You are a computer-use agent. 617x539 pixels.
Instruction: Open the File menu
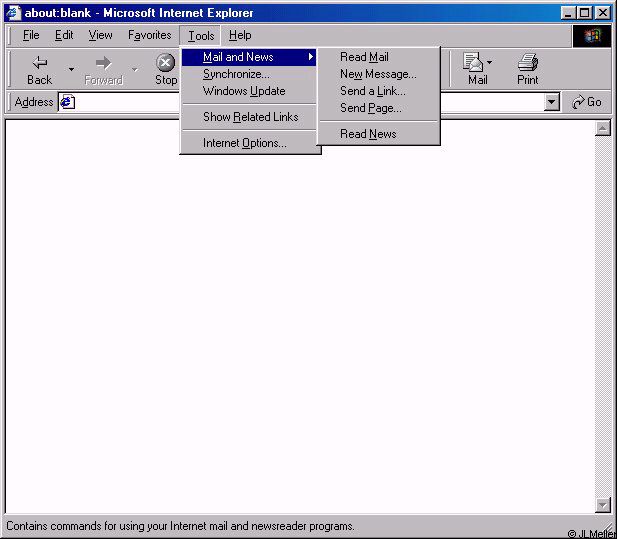(31, 35)
